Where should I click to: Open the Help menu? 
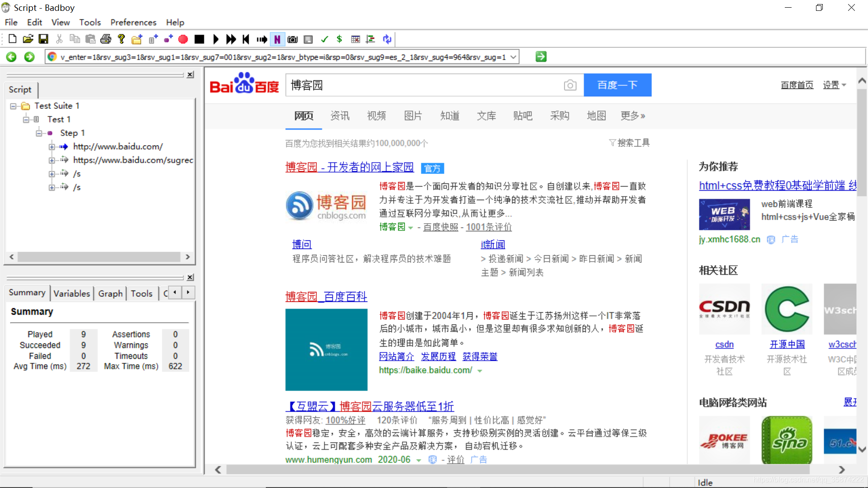click(175, 22)
